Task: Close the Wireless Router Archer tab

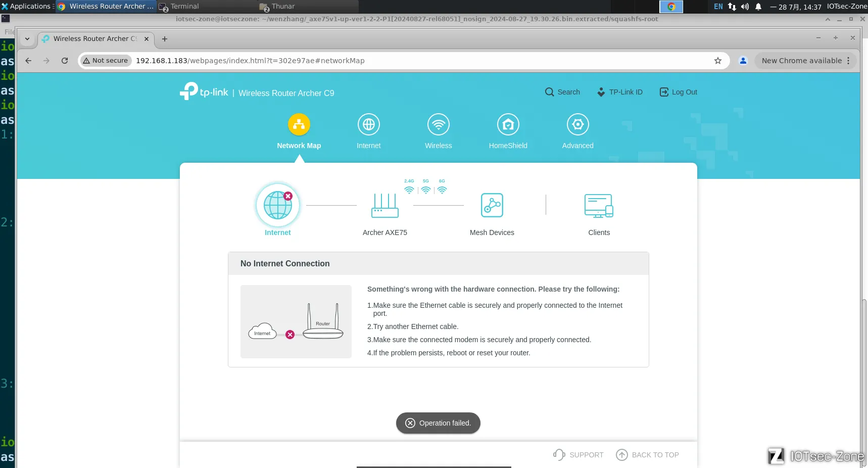Action: click(x=147, y=39)
